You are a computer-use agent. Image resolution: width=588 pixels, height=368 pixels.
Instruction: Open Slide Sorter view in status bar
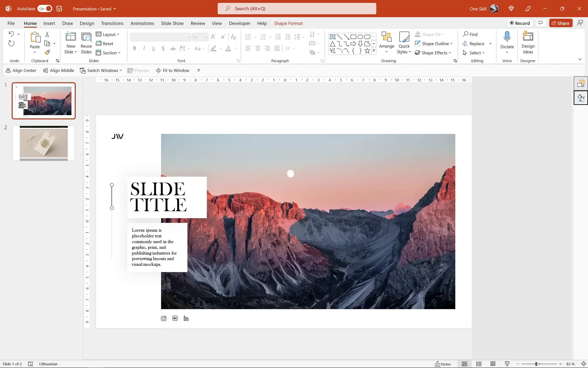click(x=479, y=364)
